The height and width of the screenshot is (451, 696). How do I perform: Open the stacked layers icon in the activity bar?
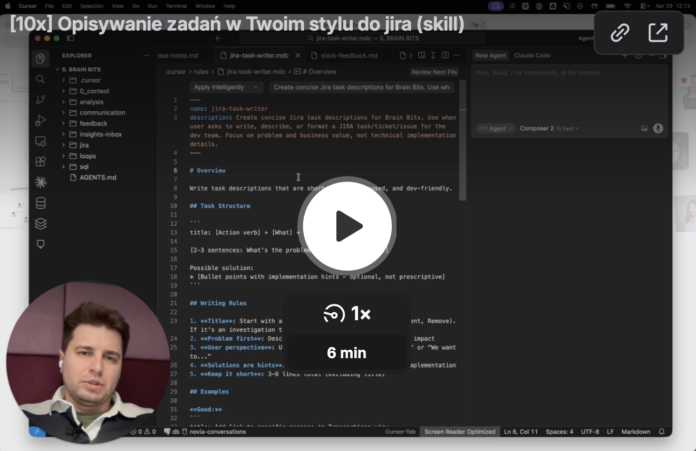coord(40,224)
